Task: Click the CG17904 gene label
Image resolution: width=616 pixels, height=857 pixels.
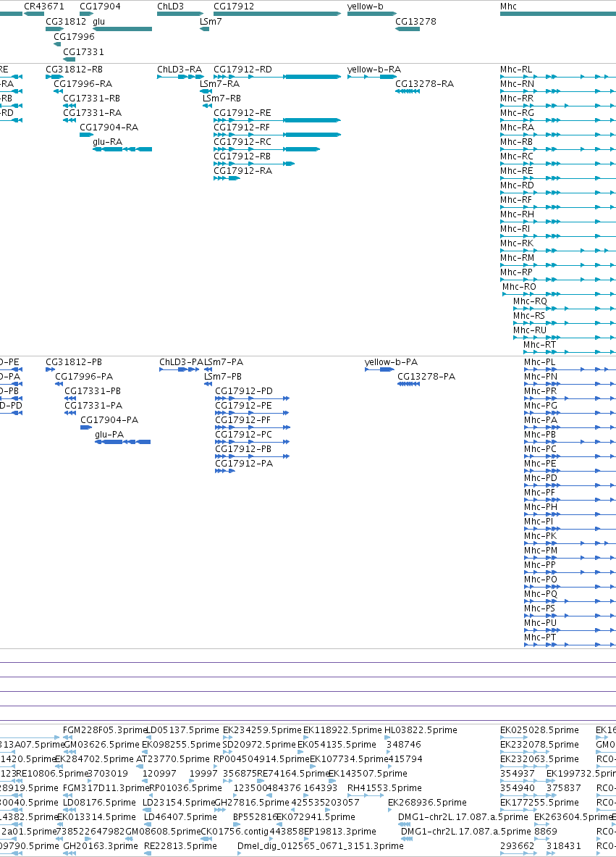Action: 100,7
